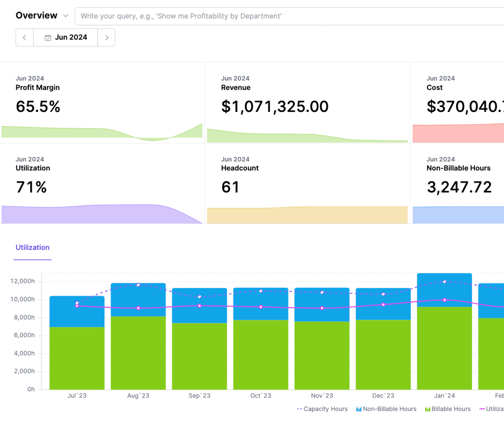Select the Cost metric card

coord(457,103)
